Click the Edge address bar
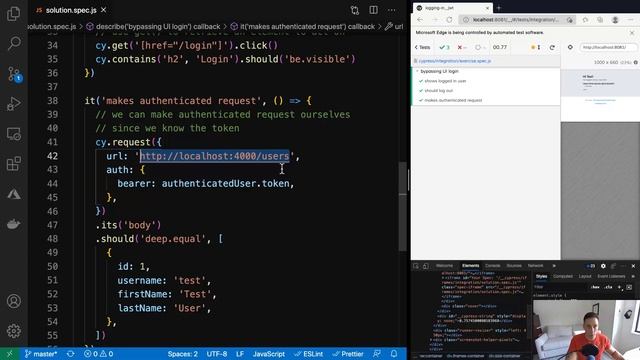Viewport: 640px width, 360px height. [x=516, y=20]
